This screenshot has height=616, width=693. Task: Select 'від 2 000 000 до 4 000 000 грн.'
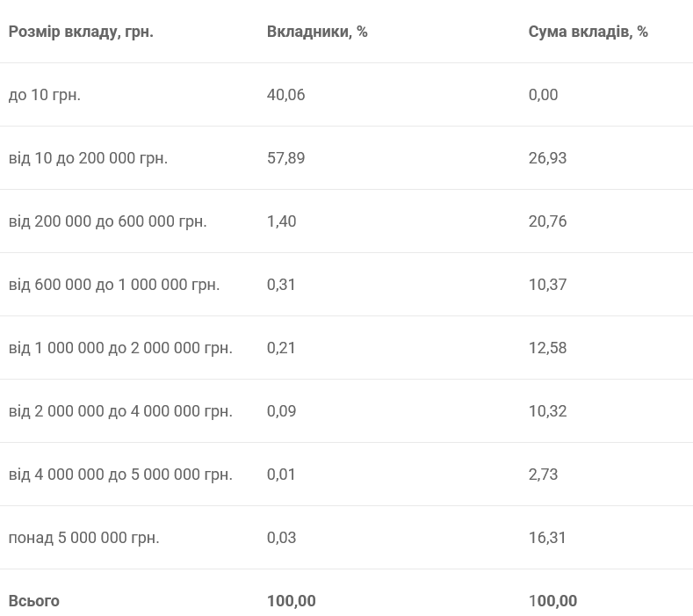(x=120, y=411)
